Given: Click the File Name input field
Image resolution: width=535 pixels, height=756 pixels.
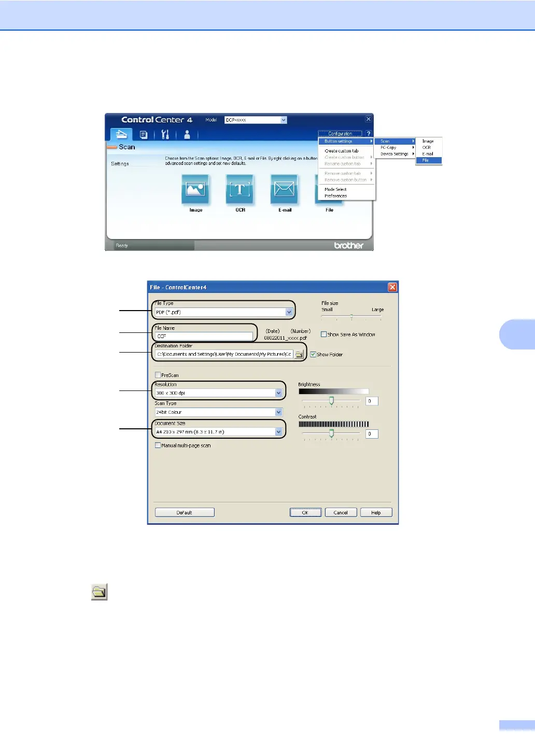Looking at the screenshot, I should pyautogui.click(x=204, y=336).
